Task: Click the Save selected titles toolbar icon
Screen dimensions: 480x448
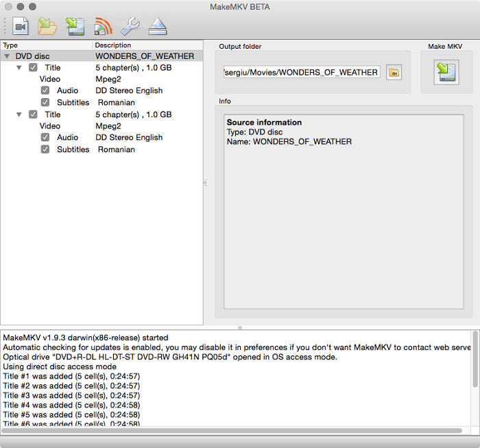Action: [75, 26]
